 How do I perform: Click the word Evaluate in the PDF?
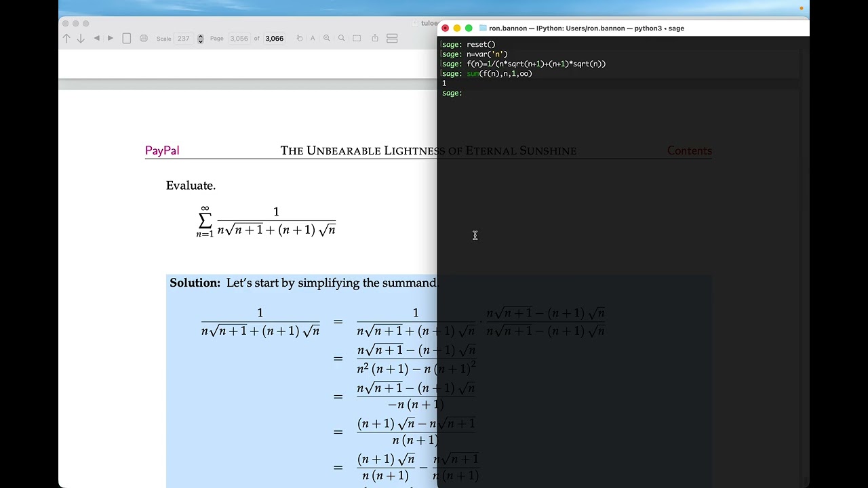click(x=191, y=185)
